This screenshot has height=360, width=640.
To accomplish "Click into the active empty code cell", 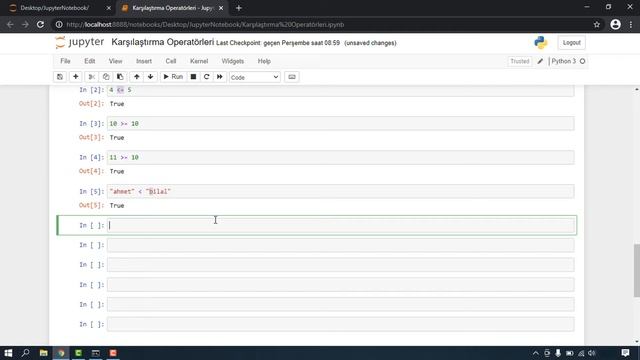I will point(340,225).
